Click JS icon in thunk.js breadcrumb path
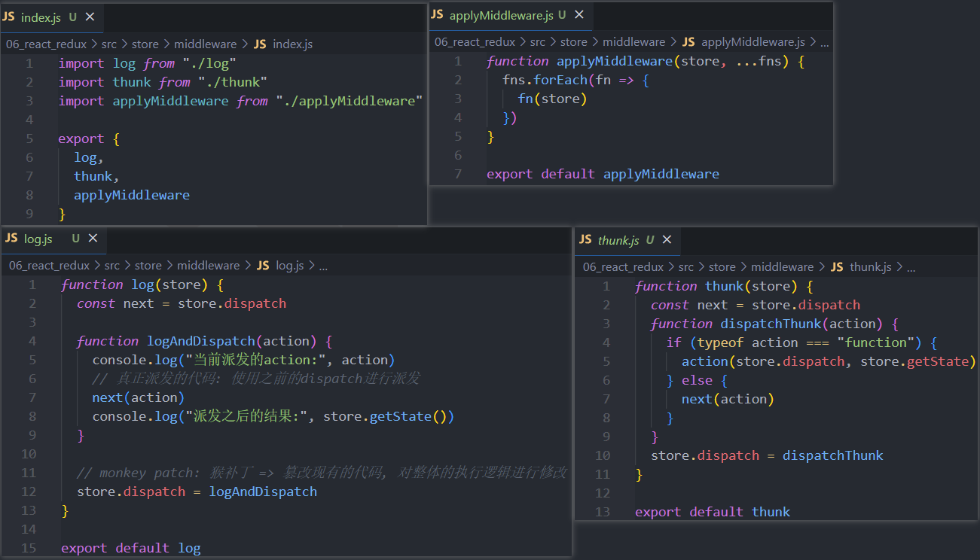The height and width of the screenshot is (560, 980). 837,267
